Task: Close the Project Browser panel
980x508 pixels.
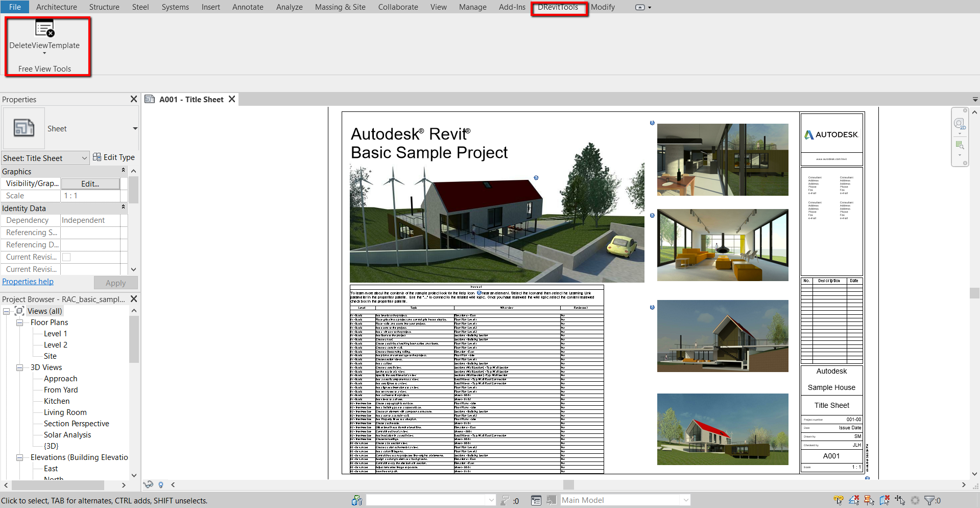Action: pyautogui.click(x=134, y=298)
